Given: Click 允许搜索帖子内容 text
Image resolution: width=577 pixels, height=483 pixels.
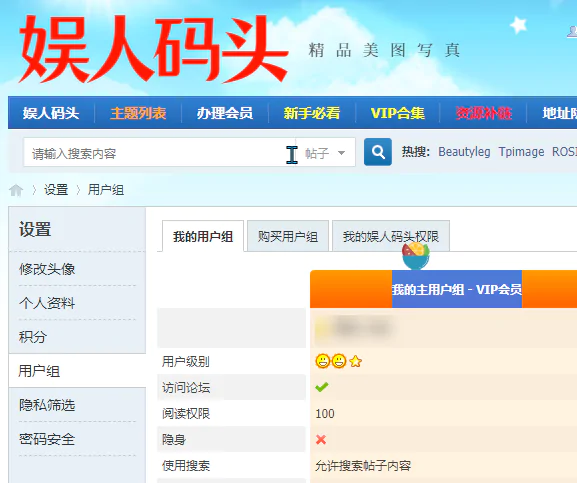Looking at the screenshot, I should [363, 466].
